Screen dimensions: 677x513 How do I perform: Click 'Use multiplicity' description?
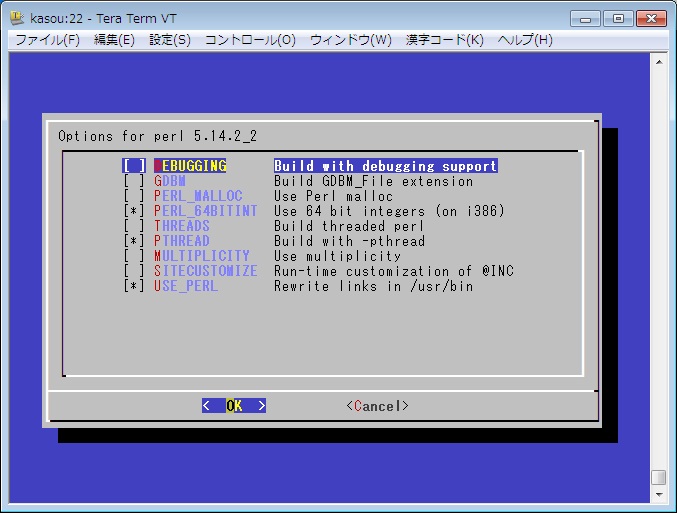(338, 256)
